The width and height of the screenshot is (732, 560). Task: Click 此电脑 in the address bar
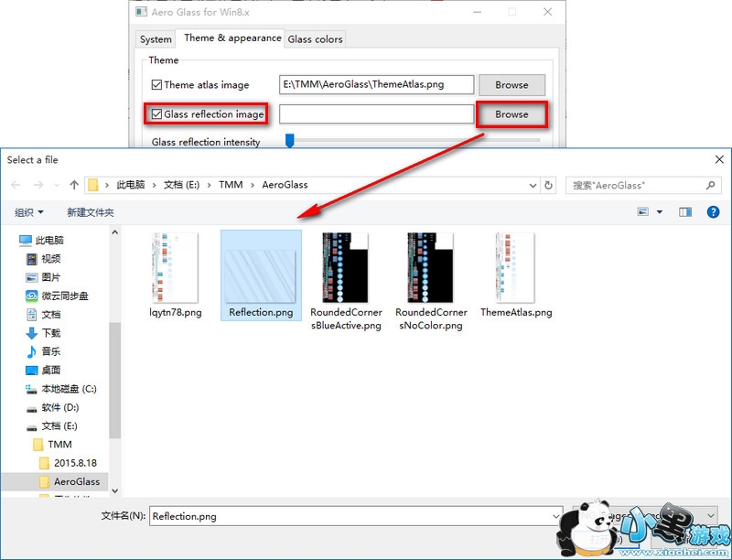pyautogui.click(x=130, y=185)
